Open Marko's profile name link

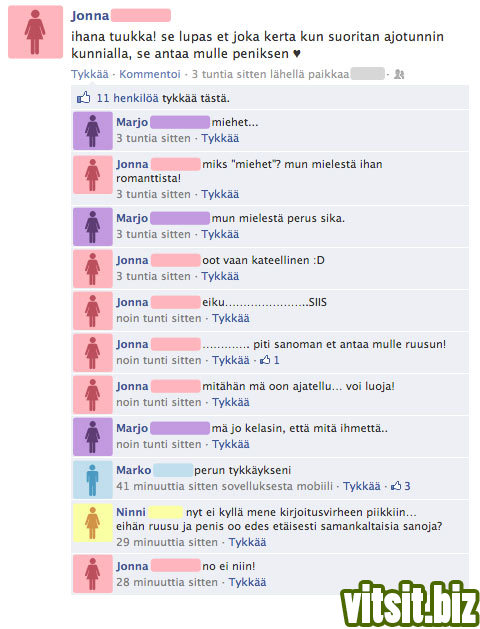point(134,470)
